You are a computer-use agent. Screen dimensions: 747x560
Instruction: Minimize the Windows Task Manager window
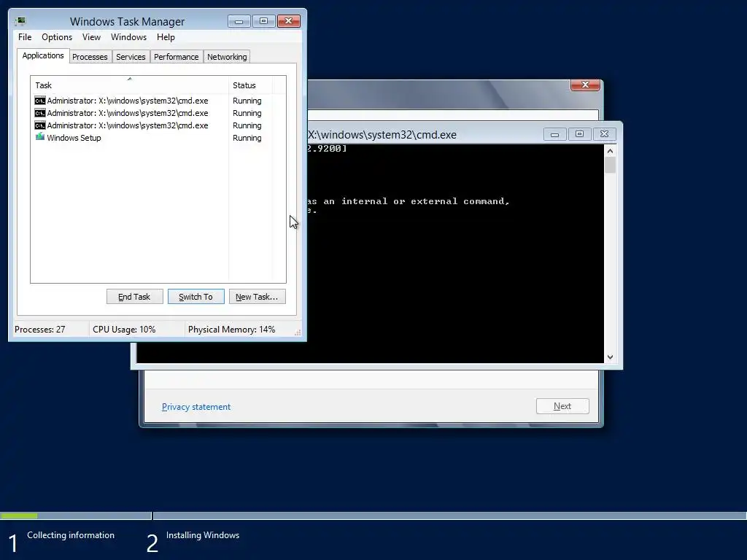pos(239,21)
